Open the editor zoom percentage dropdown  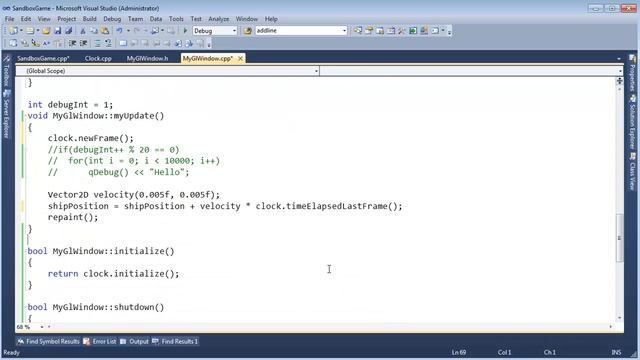click(42, 327)
